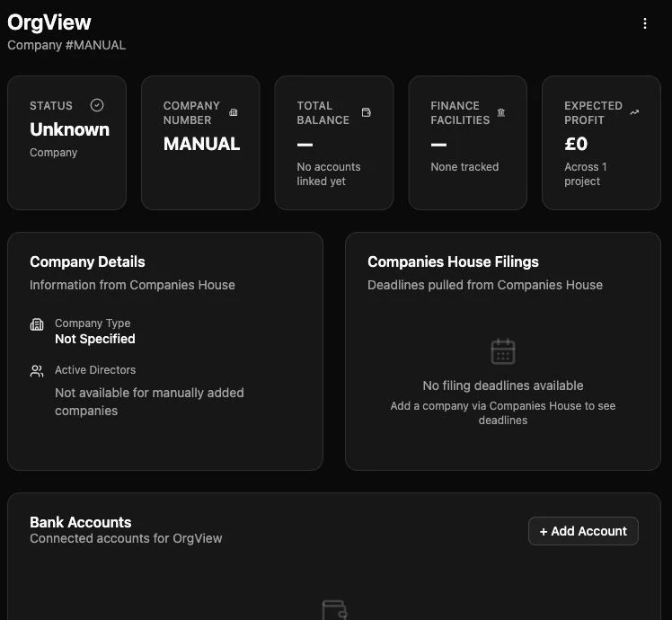Click the calendar icon in Filings card

pos(503,351)
